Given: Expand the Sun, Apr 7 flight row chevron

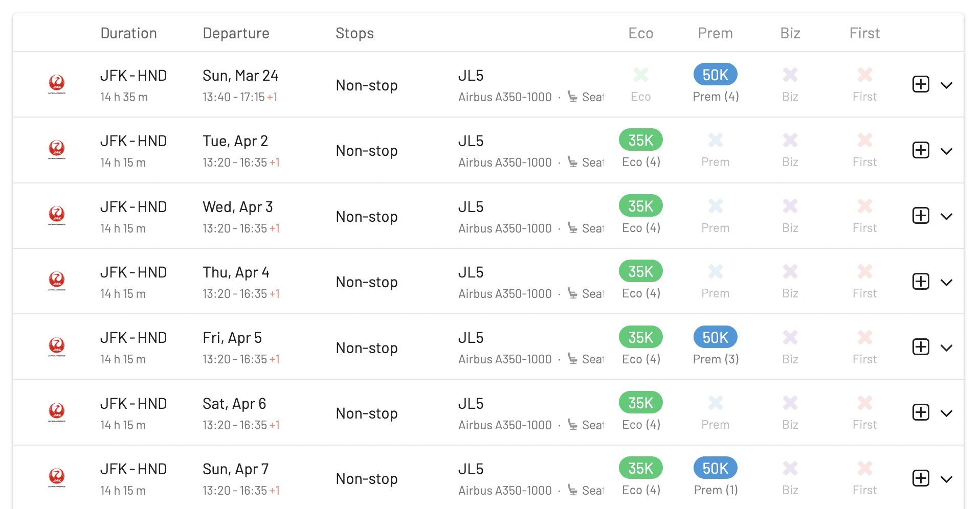Looking at the screenshot, I should pyautogui.click(x=947, y=479).
